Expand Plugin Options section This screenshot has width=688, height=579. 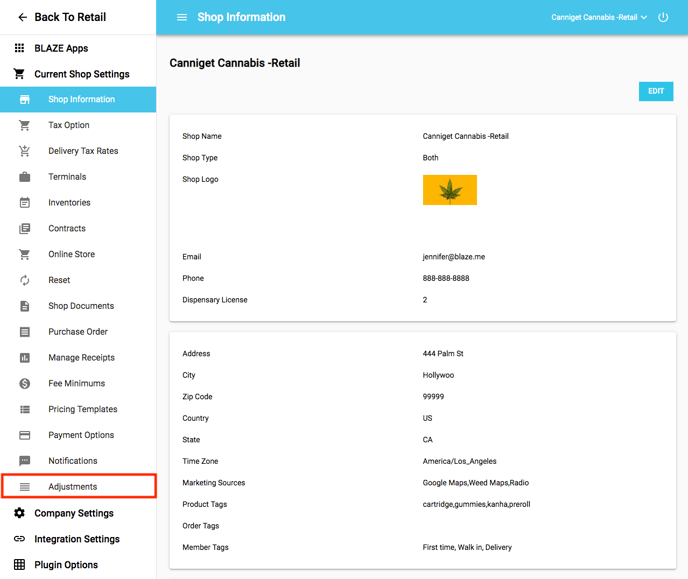tap(78, 565)
